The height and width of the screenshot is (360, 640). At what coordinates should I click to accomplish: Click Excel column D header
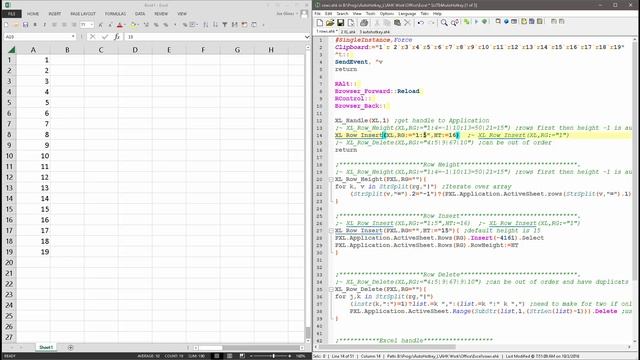(135, 50)
